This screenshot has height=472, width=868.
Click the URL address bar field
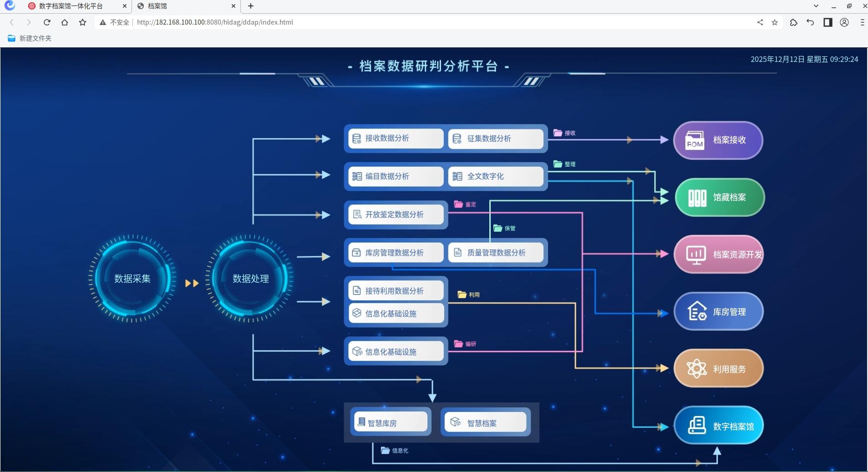click(x=410, y=22)
